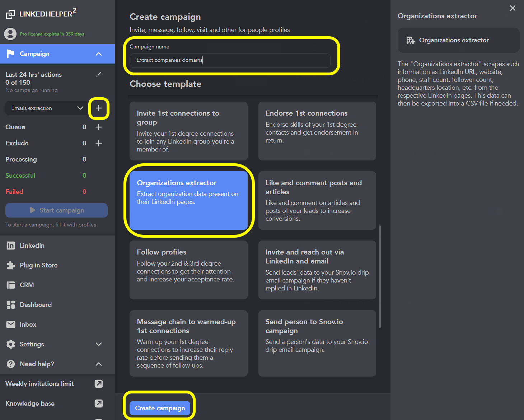Open Knowledge base external link icon
Image resolution: width=524 pixels, height=420 pixels.
point(99,403)
